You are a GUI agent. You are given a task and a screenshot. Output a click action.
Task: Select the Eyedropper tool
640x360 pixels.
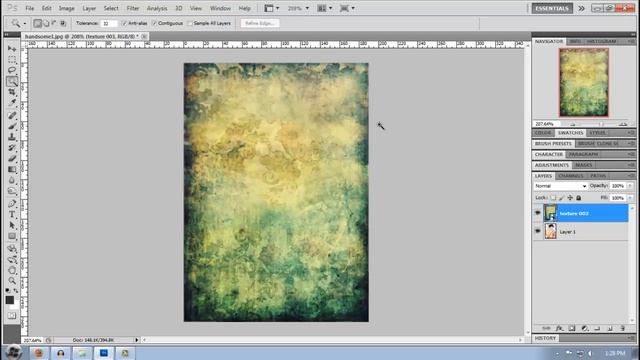12,102
